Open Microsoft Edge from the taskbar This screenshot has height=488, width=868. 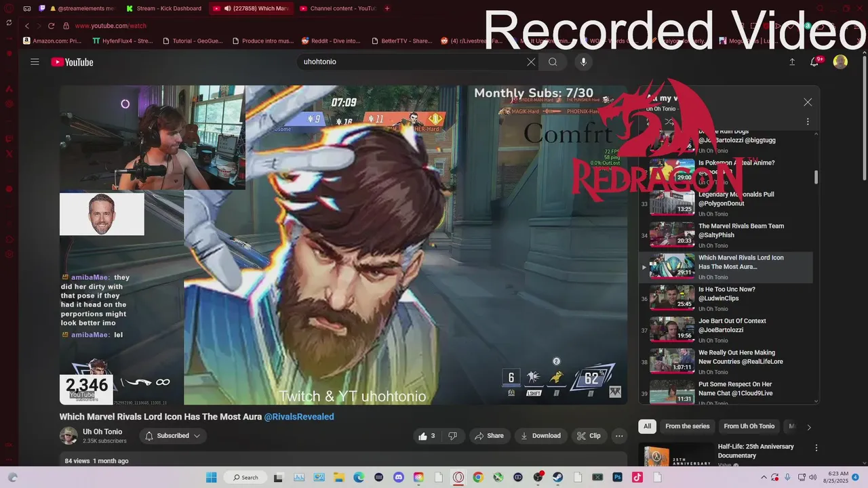[x=359, y=477]
